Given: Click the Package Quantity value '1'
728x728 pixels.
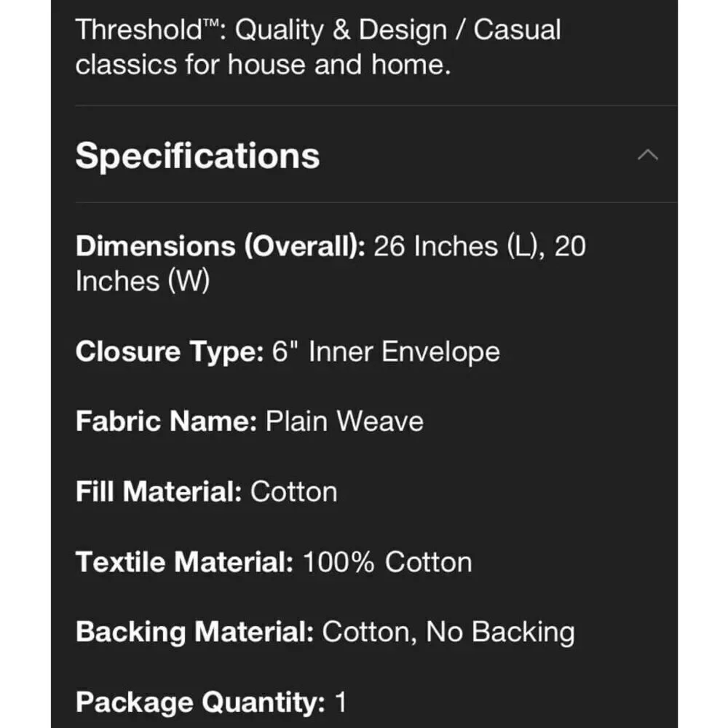Looking at the screenshot, I should (341, 702).
